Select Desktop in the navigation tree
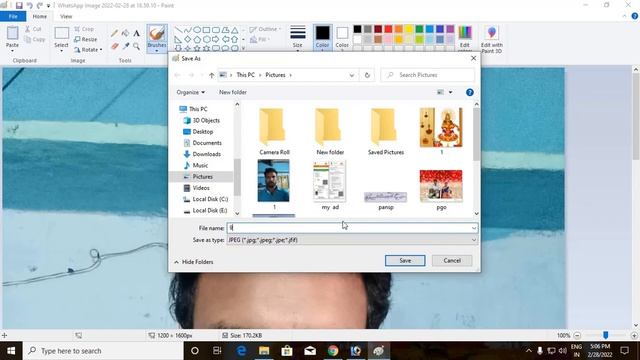640x360 pixels. (x=202, y=132)
